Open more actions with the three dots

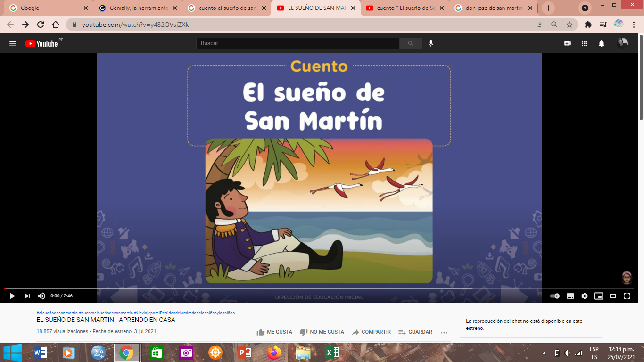444,332
